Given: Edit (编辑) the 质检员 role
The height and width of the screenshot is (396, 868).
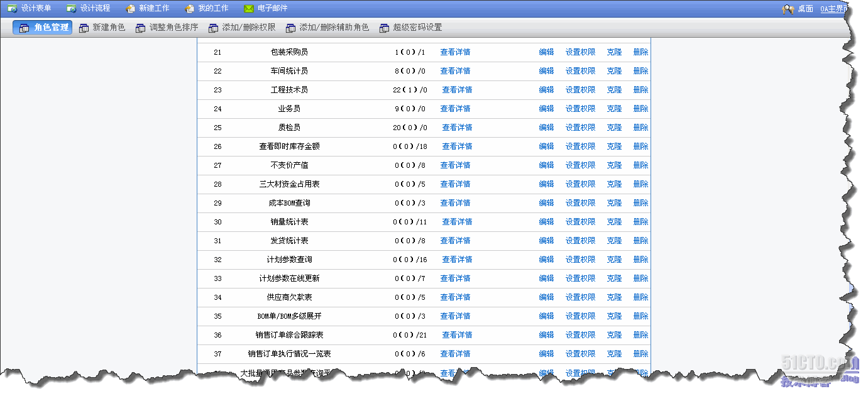Looking at the screenshot, I should [546, 128].
